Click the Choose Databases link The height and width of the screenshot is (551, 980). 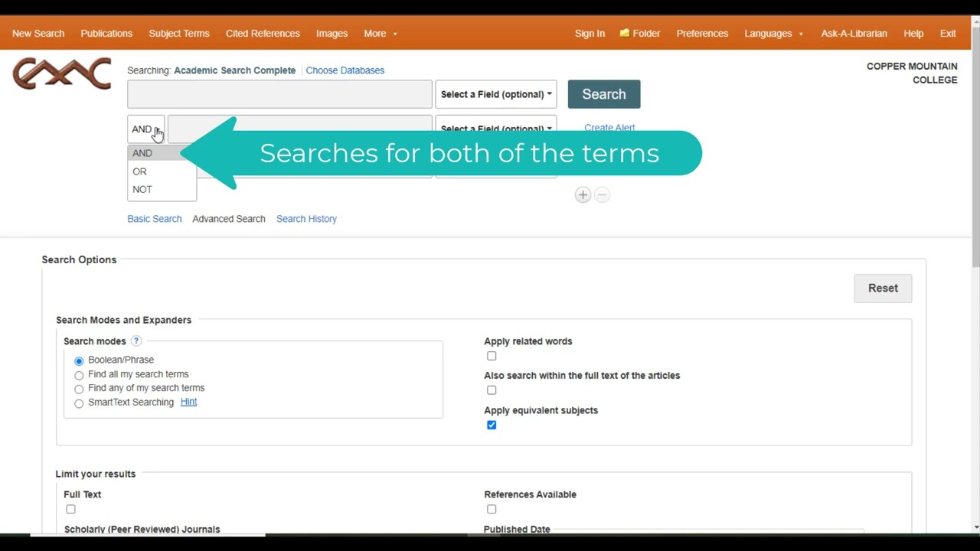pos(345,70)
